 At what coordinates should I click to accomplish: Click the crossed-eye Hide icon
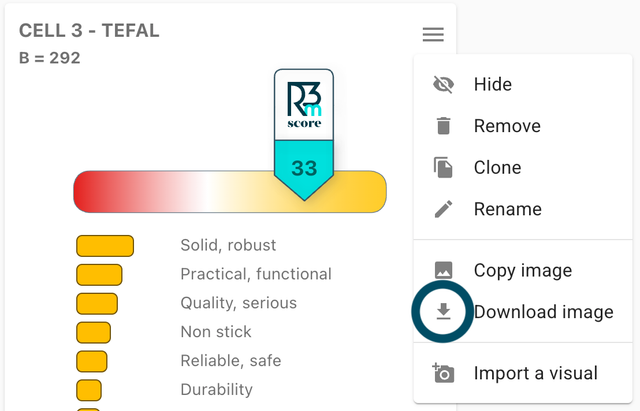click(443, 85)
